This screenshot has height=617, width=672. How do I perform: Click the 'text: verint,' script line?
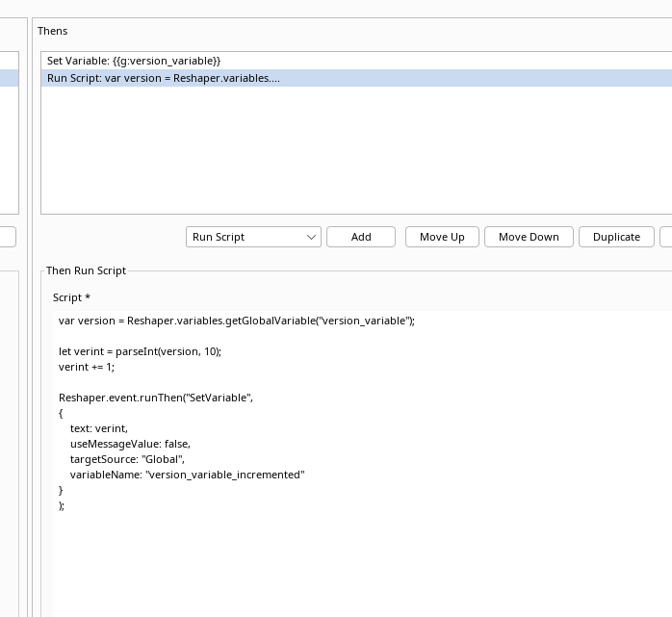(99, 429)
